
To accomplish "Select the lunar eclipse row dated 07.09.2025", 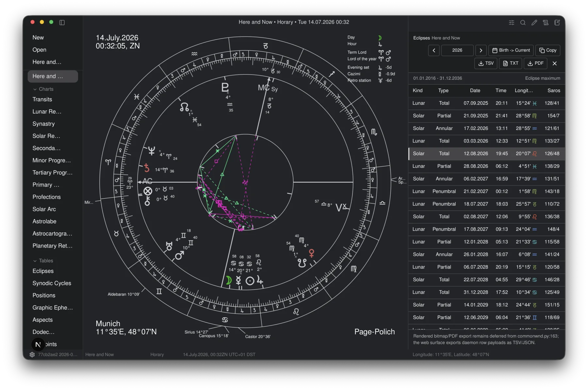I will click(x=487, y=103).
